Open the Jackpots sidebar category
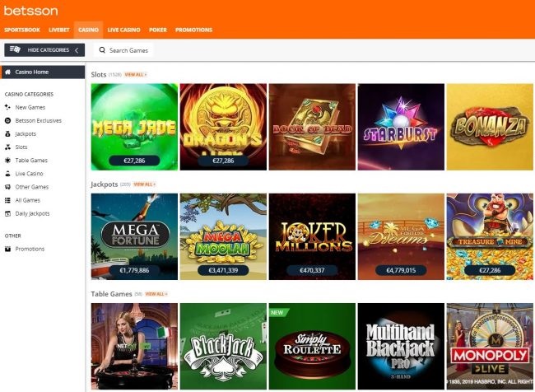 click(x=26, y=134)
